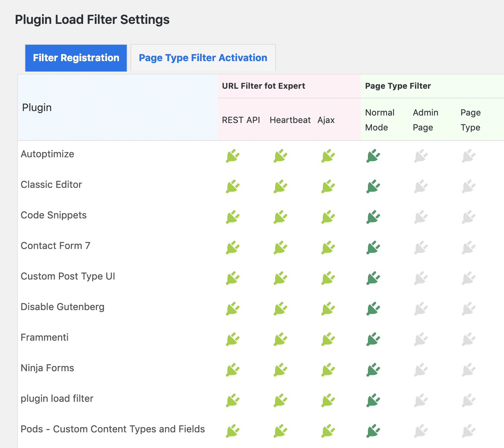Activate Page Type filter for Ninja Forms
The image size is (504, 448).
(x=468, y=370)
